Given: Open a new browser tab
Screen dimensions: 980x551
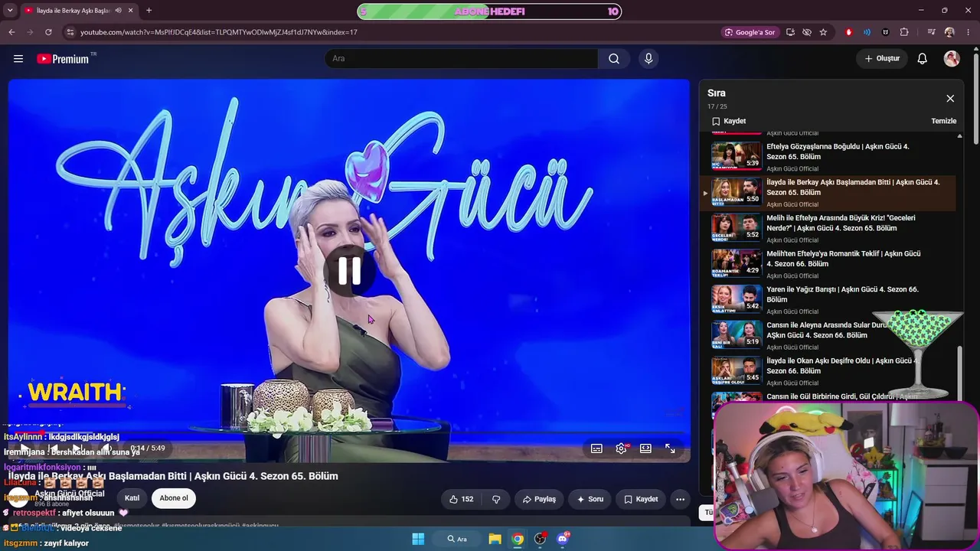Looking at the screenshot, I should (149, 11).
